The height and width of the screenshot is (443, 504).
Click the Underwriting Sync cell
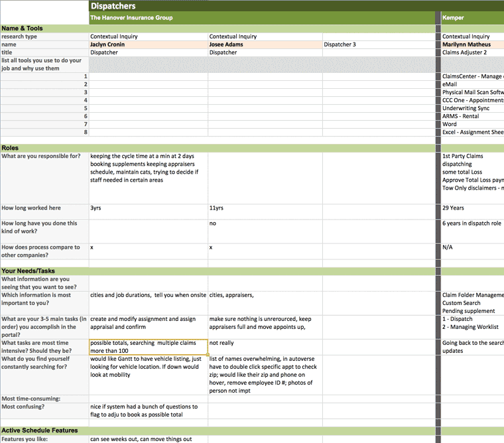pos(472,108)
